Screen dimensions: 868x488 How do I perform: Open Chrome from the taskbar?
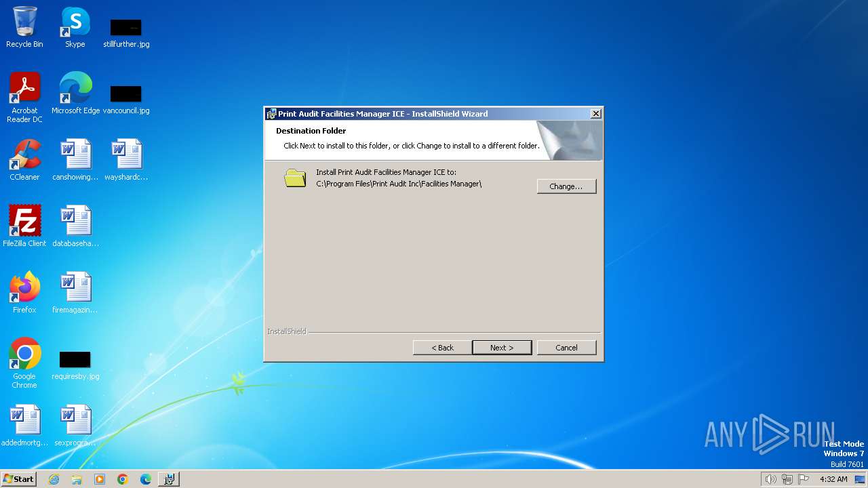pyautogui.click(x=123, y=479)
